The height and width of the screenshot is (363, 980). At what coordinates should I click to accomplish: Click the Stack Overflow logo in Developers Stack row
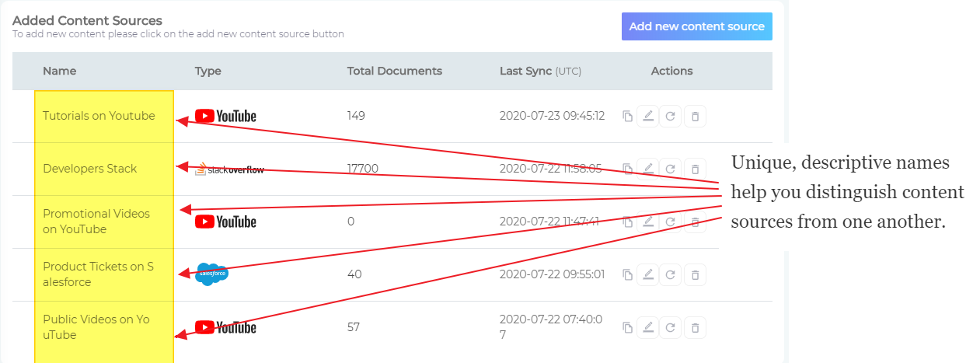tap(229, 169)
